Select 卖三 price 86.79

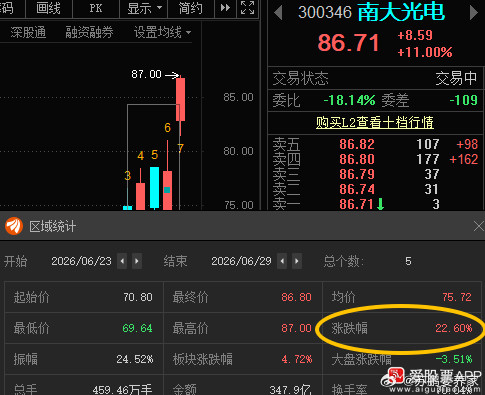[357, 174]
